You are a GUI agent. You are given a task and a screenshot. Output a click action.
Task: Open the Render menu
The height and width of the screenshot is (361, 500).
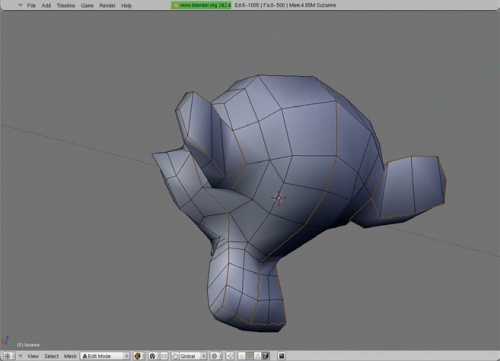pos(107,5)
